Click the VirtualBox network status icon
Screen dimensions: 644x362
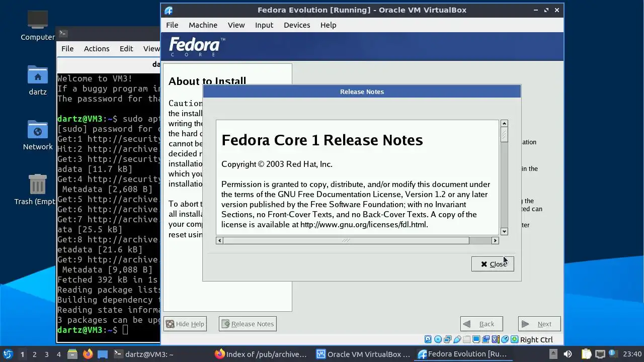pos(447,339)
